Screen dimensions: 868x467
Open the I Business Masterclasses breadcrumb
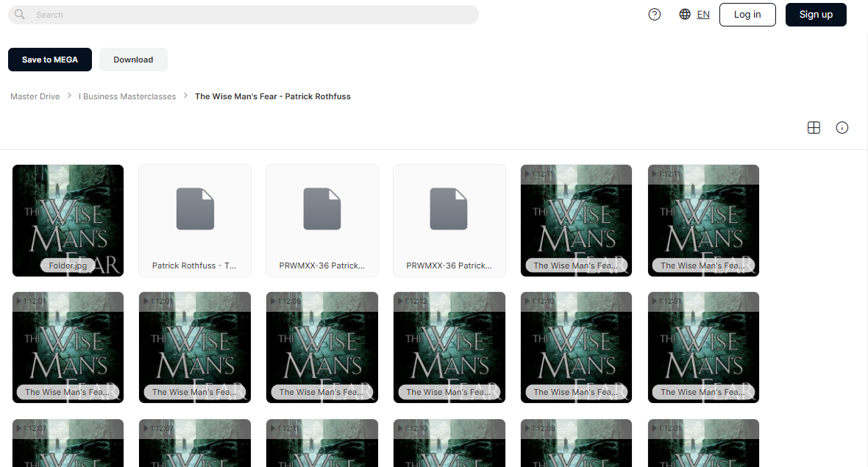pos(127,96)
